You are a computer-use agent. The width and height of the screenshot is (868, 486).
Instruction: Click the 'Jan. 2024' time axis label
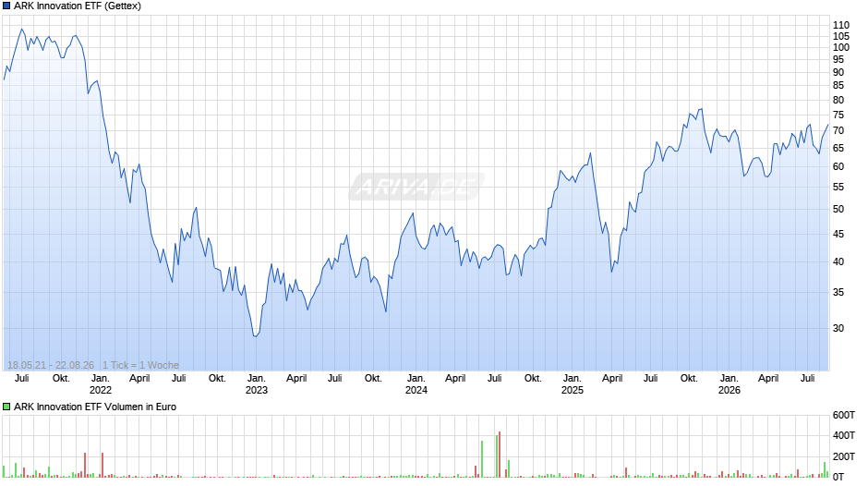point(416,384)
